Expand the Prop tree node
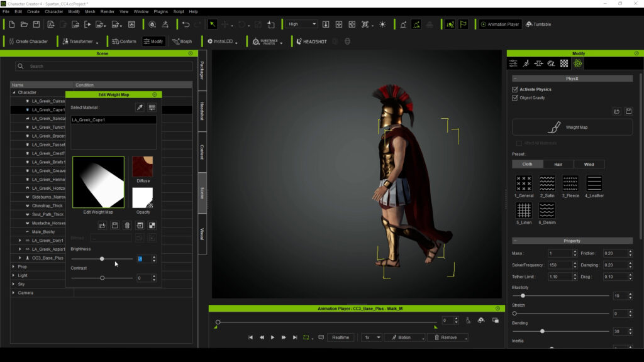This screenshot has height=362, width=644. coord(14,266)
